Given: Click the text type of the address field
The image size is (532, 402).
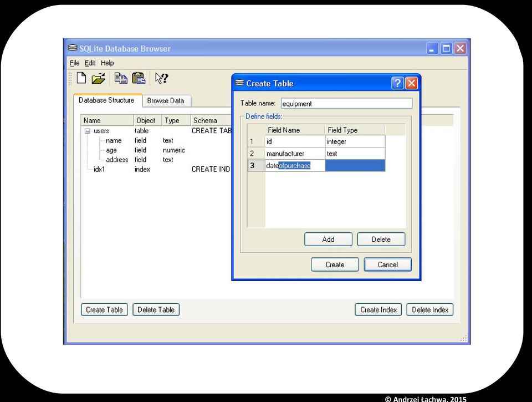Looking at the screenshot, I should tap(168, 160).
